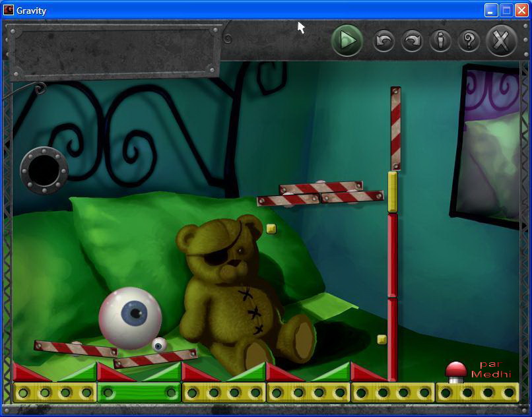Pick the small yellow block beside the red pole
532x417 pixels.
coord(382,339)
